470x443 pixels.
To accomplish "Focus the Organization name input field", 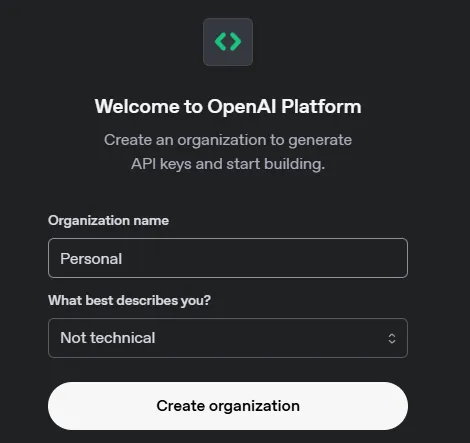I will [x=228, y=258].
